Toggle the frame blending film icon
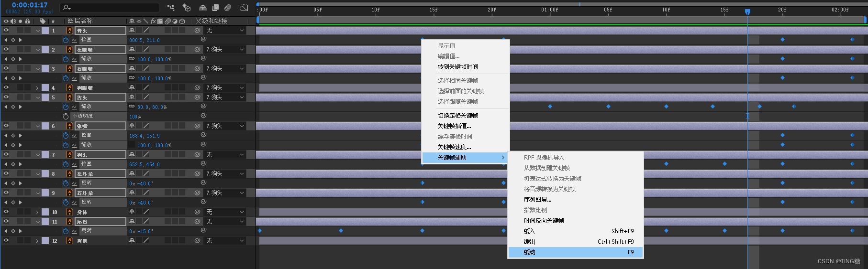Screen dimensions: 868x269 (x=215, y=8)
